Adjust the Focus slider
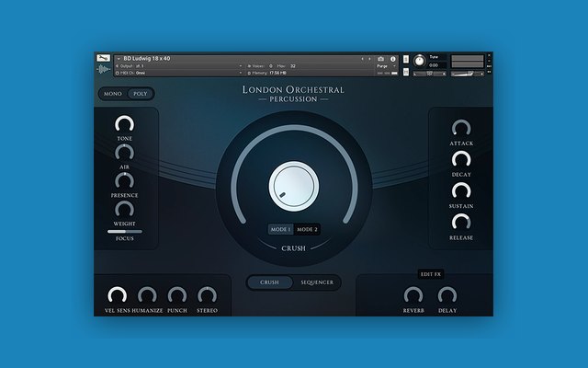Viewport: 588px width, 368px height. pos(125,232)
